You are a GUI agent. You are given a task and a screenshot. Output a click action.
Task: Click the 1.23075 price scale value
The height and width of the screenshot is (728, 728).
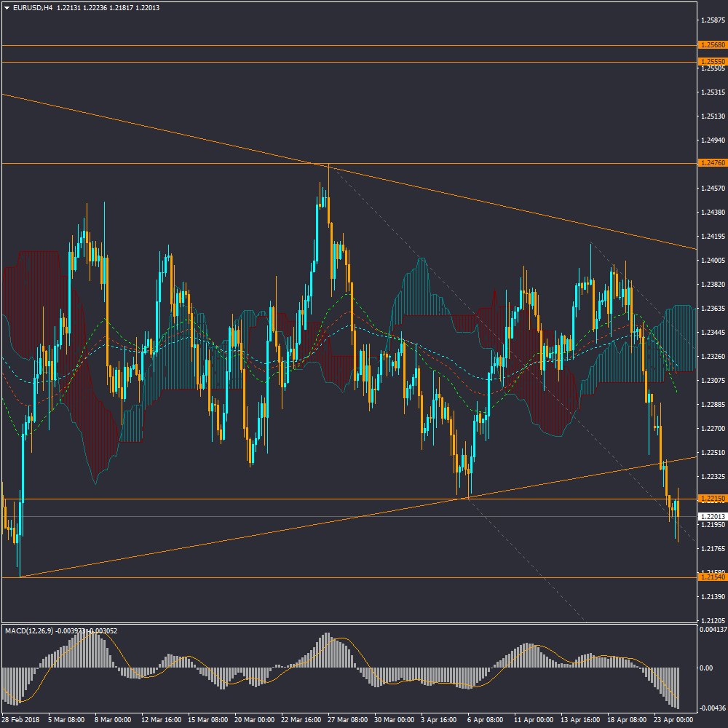point(711,380)
